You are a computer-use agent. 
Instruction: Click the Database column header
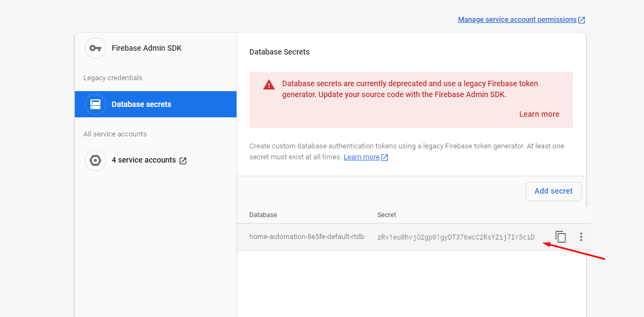click(263, 215)
